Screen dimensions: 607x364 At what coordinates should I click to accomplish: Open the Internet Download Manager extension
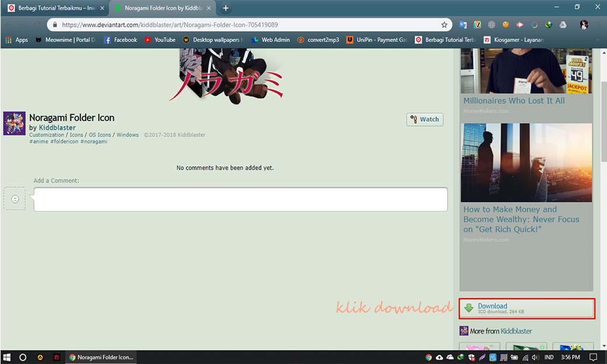point(549,24)
